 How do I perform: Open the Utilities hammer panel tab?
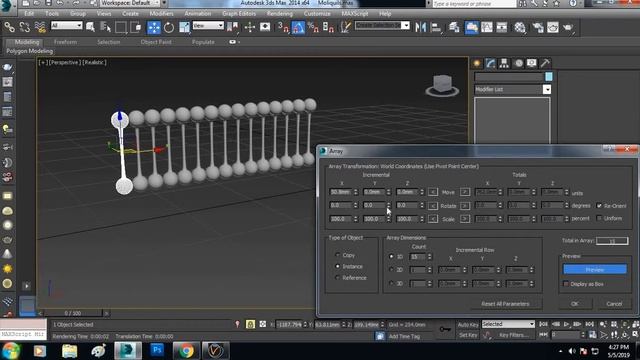[545, 63]
